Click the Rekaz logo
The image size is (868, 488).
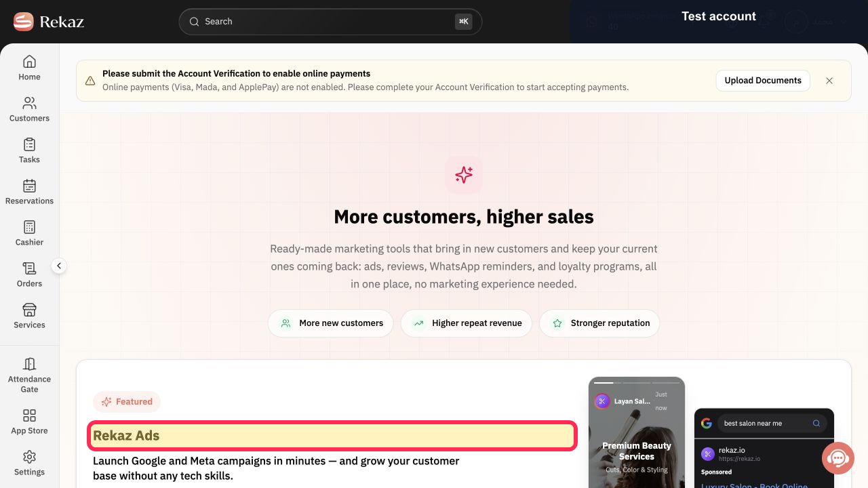point(49,22)
